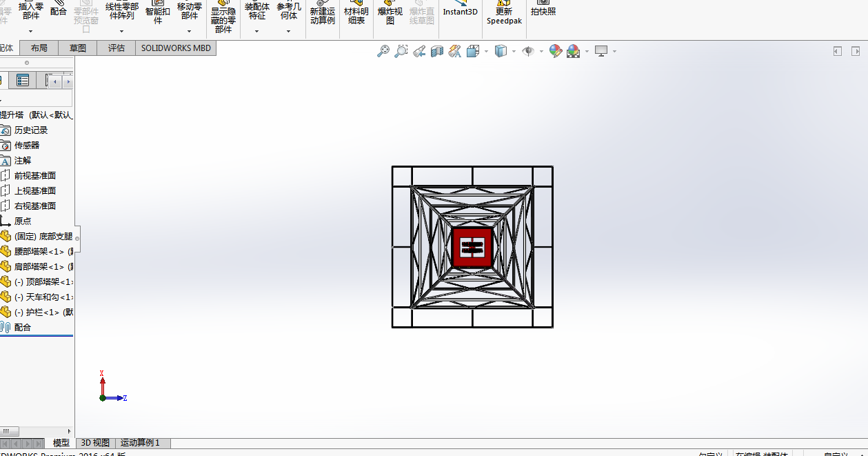
Task: Switch to the 模型 bottom tab
Action: click(x=61, y=443)
